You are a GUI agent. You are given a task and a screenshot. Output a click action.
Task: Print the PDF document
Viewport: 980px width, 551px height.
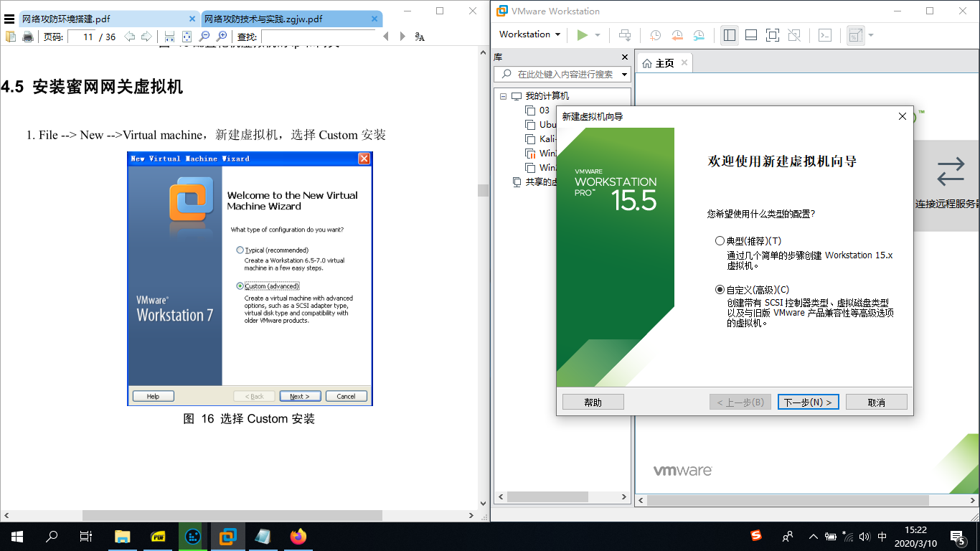[x=28, y=37]
